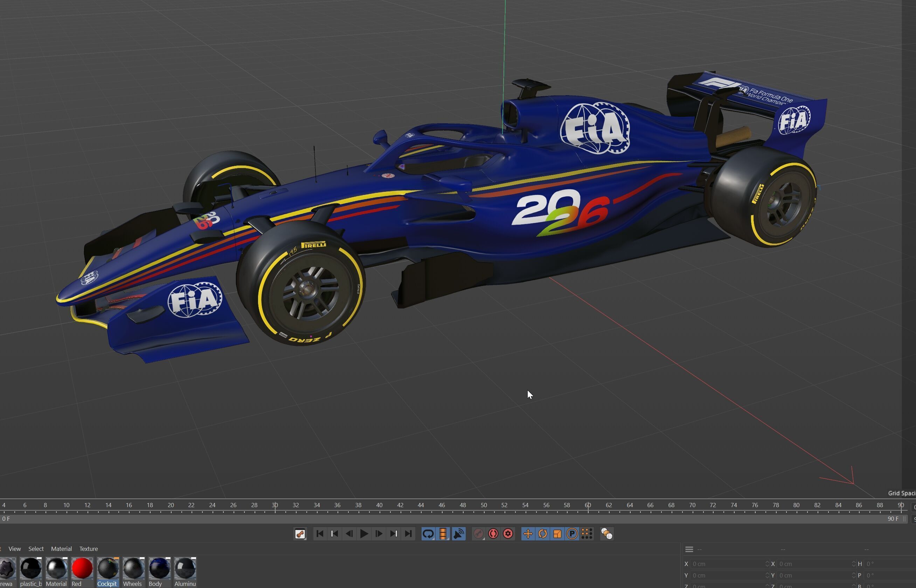The width and height of the screenshot is (916, 588).
Task: Select the Aluminu material thumbnail
Action: [x=185, y=568]
